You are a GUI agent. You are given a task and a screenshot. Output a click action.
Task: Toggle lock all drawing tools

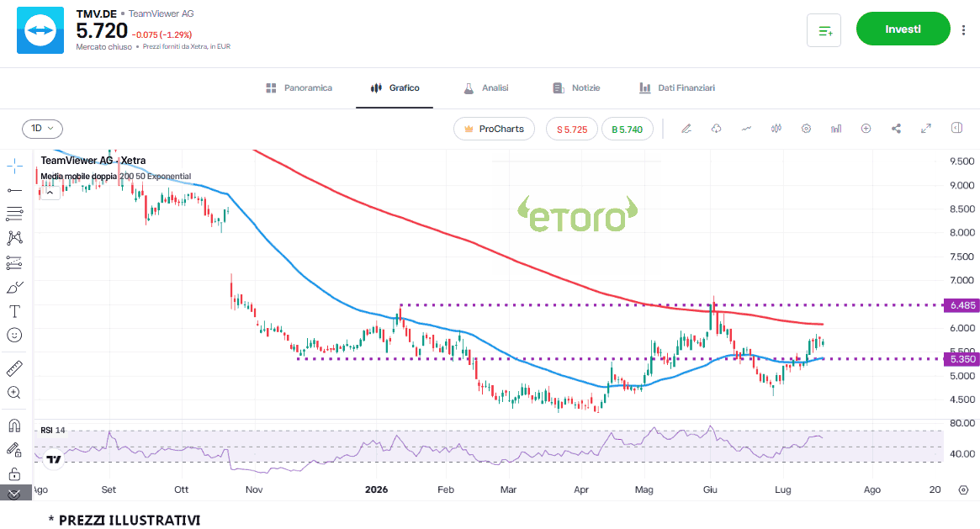click(14, 474)
